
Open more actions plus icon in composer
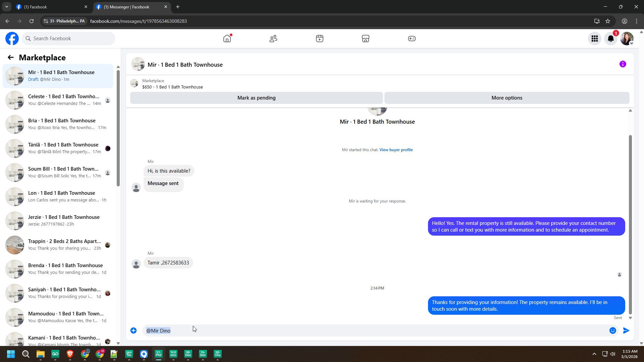tap(133, 330)
